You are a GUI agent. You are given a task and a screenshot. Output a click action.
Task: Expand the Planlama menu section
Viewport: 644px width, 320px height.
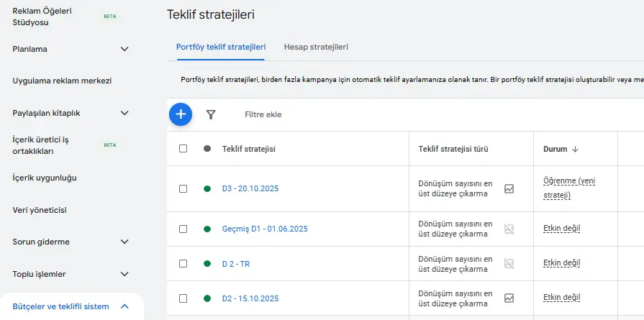(124, 49)
